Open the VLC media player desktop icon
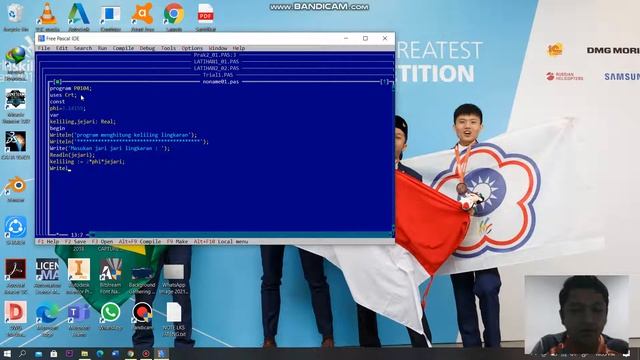640x360 pixels. (47, 18)
